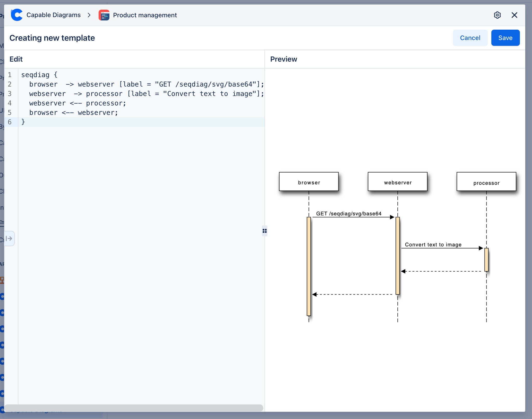Select the browser box in preview

tap(309, 182)
